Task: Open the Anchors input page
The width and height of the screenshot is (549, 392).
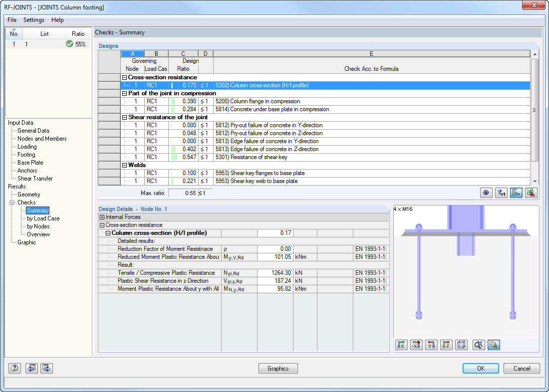Action: pyautogui.click(x=27, y=171)
